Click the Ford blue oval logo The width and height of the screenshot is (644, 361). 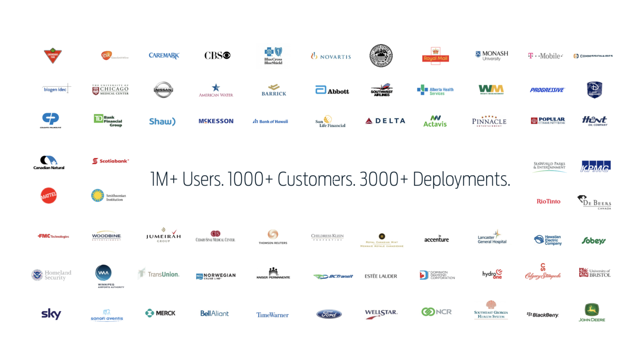(x=329, y=314)
